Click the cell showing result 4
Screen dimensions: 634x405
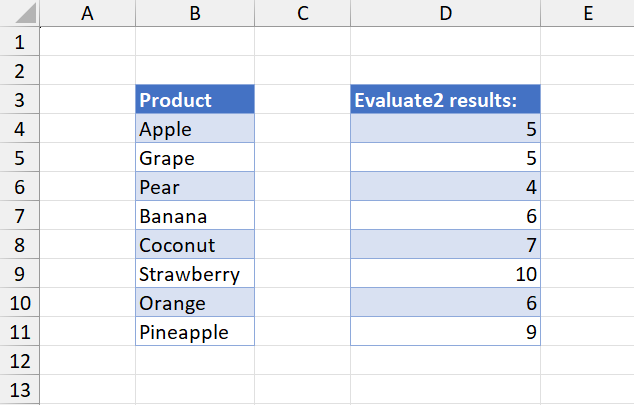click(446, 186)
